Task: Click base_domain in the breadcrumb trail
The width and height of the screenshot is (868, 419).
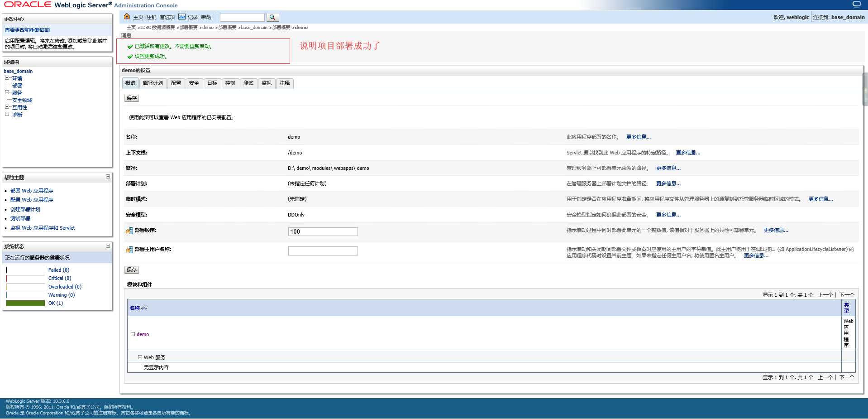Action: click(x=254, y=28)
